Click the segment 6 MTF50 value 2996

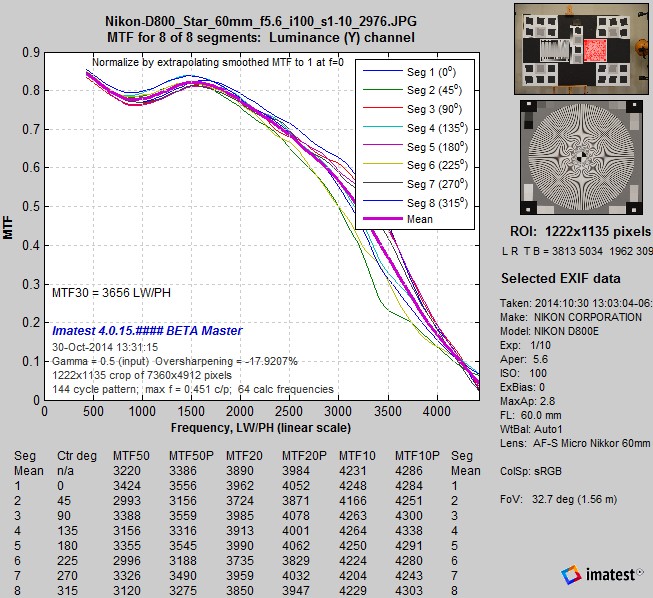point(127,561)
